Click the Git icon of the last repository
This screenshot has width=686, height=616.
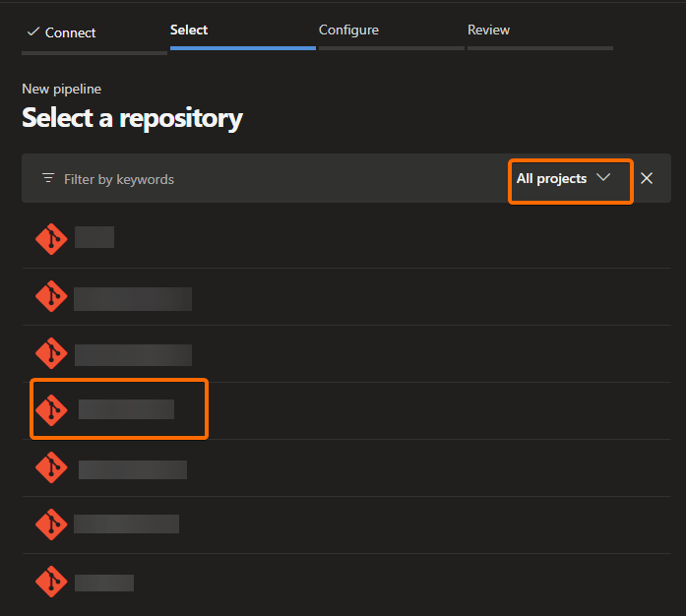click(50, 581)
